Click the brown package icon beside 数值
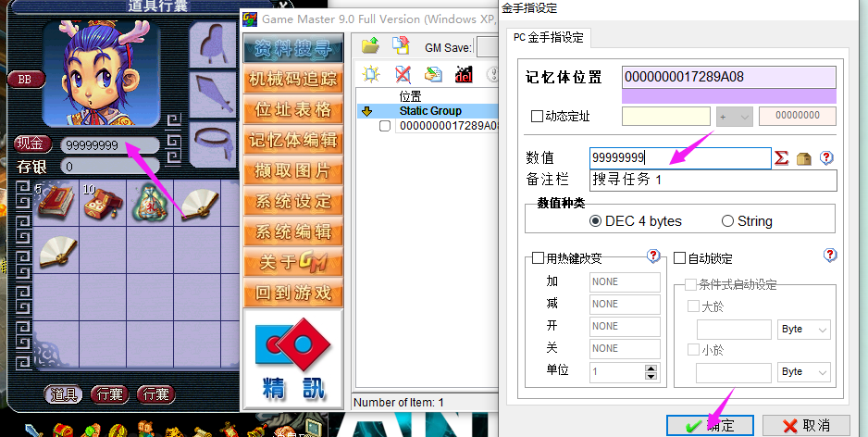This screenshot has height=437, width=868. click(804, 159)
